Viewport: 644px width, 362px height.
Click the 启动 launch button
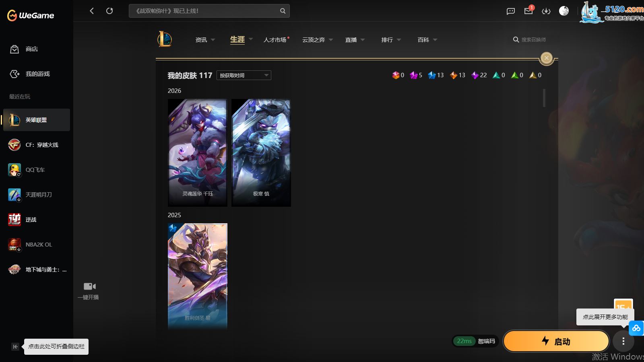[x=556, y=341]
